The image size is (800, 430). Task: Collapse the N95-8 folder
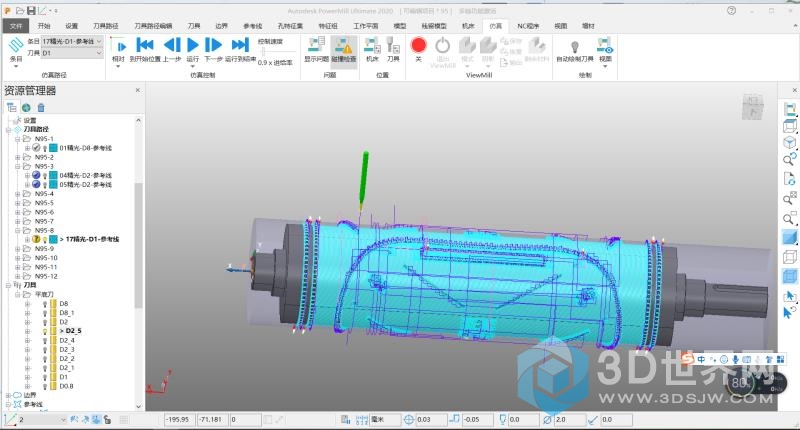17,231
